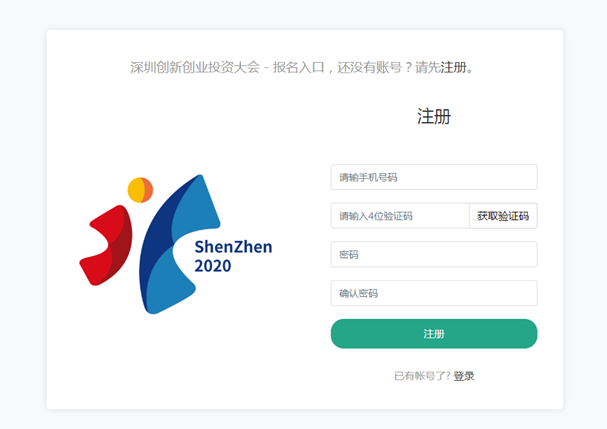
Task: Click the ShenZhen text in the logo
Action: coord(233,247)
